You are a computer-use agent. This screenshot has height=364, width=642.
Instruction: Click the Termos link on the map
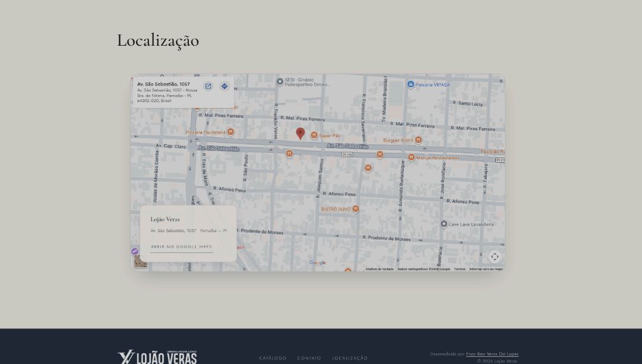(x=460, y=269)
